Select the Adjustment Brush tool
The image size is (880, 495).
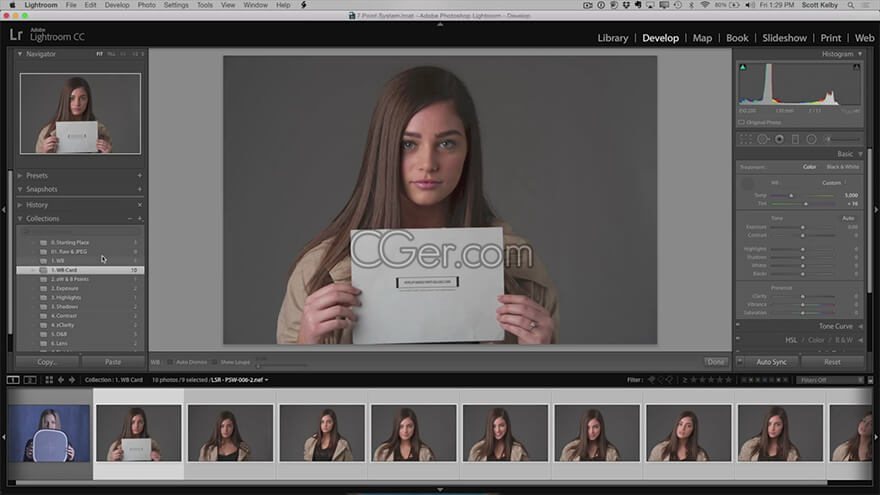pyautogui.click(x=842, y=139)
